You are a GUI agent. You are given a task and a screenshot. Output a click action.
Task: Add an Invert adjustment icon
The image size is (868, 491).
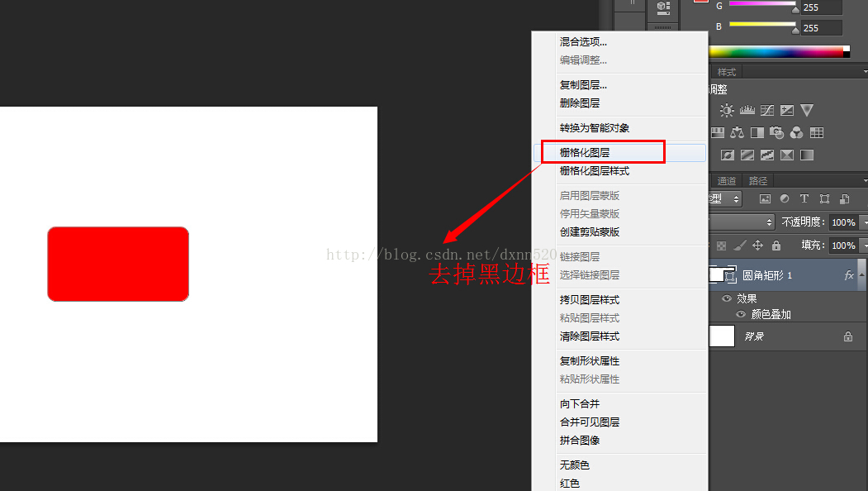click(728, 155)
